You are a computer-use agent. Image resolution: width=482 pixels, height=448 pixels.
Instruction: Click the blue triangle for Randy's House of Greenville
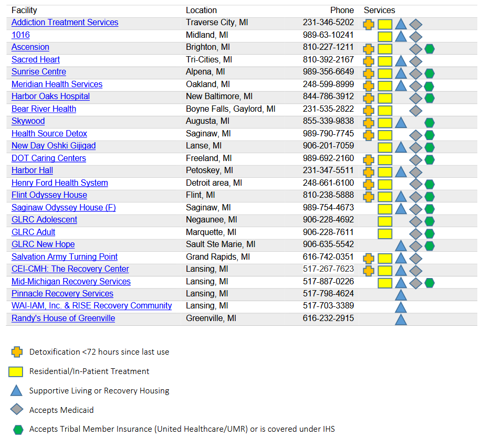[x=401, y=320]
